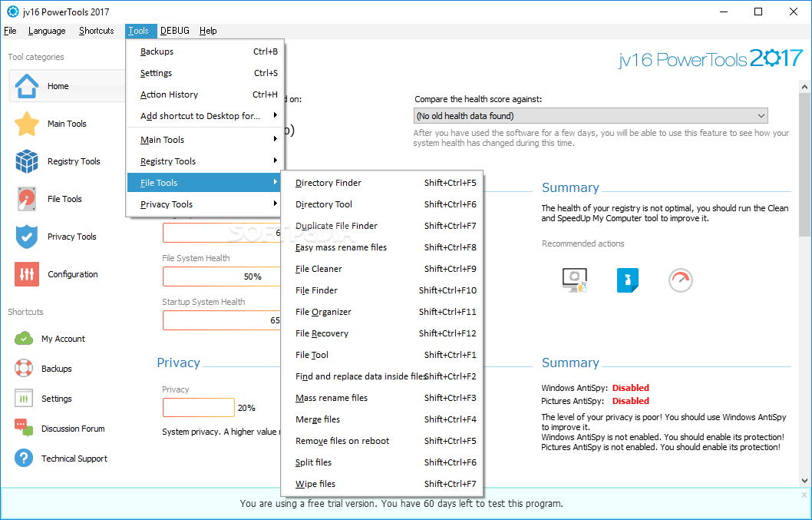Click Windows AntiSpy Disabled status

[631, 388]
